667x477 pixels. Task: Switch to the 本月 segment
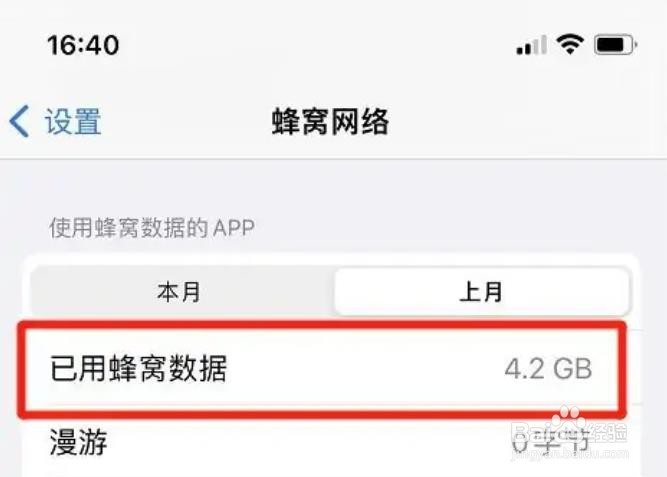tap(179, 292)
